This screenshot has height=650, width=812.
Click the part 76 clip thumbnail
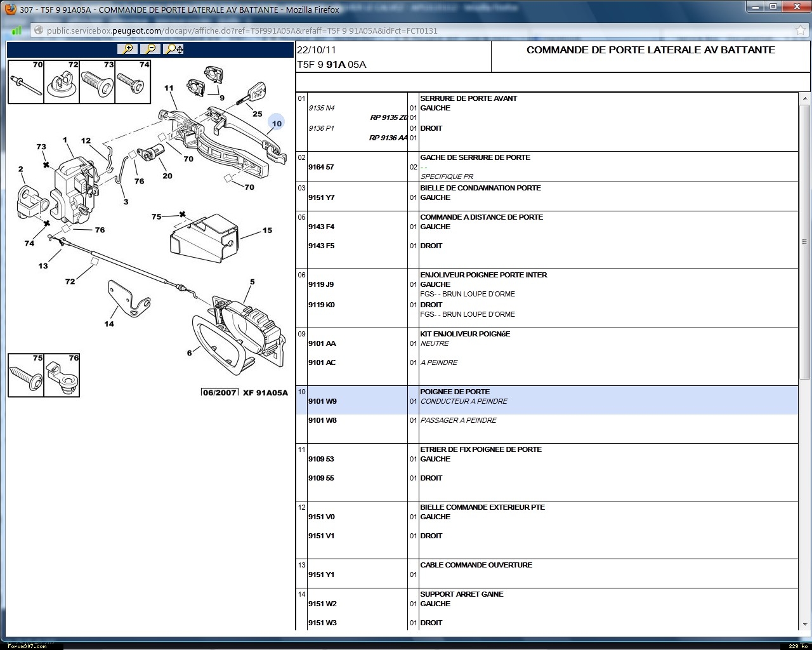click(62, 375)
